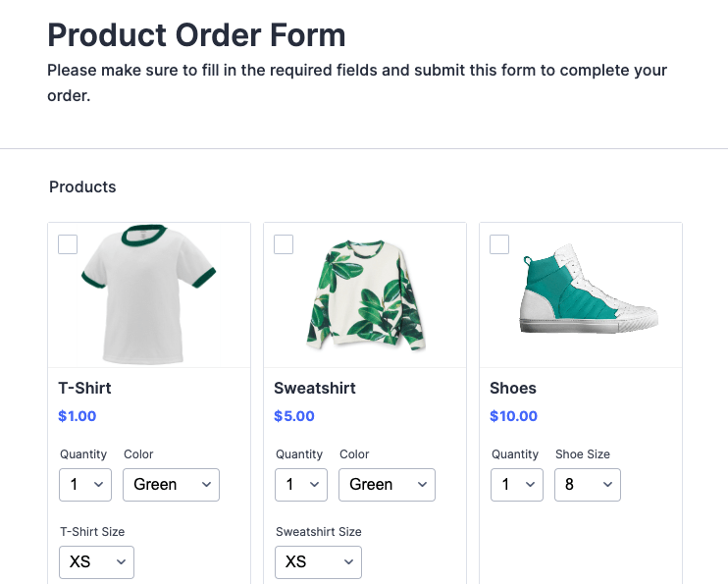Click the white T-shirt product image
Viewport: 728px width, 584px height.
tap(148, 293)
